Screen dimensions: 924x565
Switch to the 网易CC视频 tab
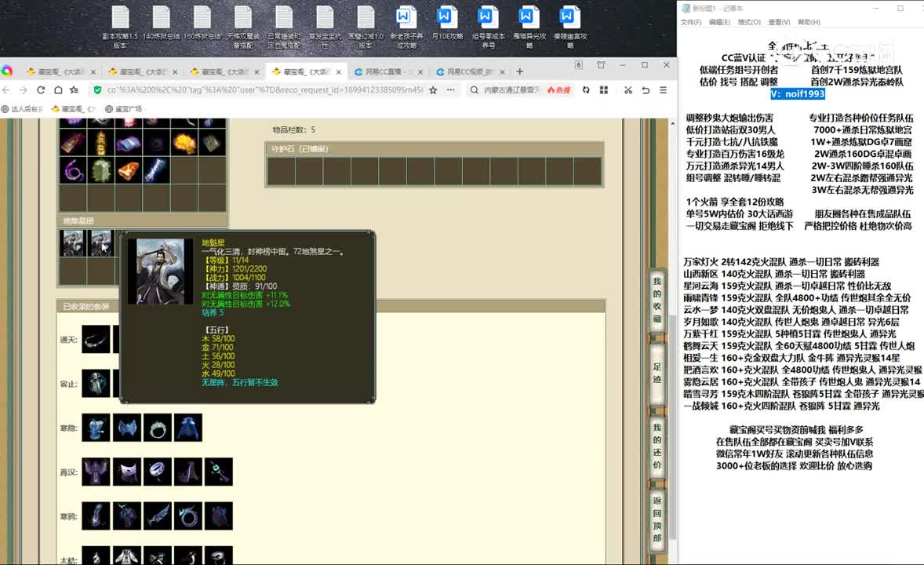tap(469, 71)
